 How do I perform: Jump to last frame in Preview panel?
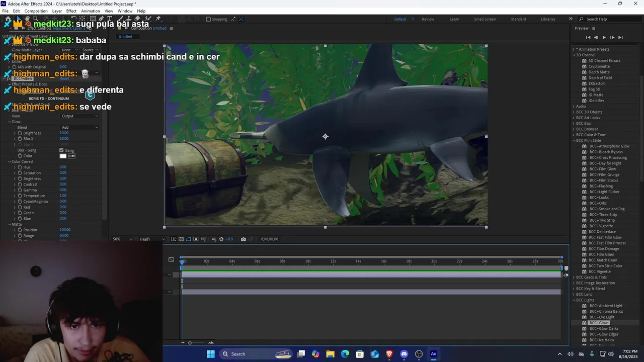pos(620,37)
